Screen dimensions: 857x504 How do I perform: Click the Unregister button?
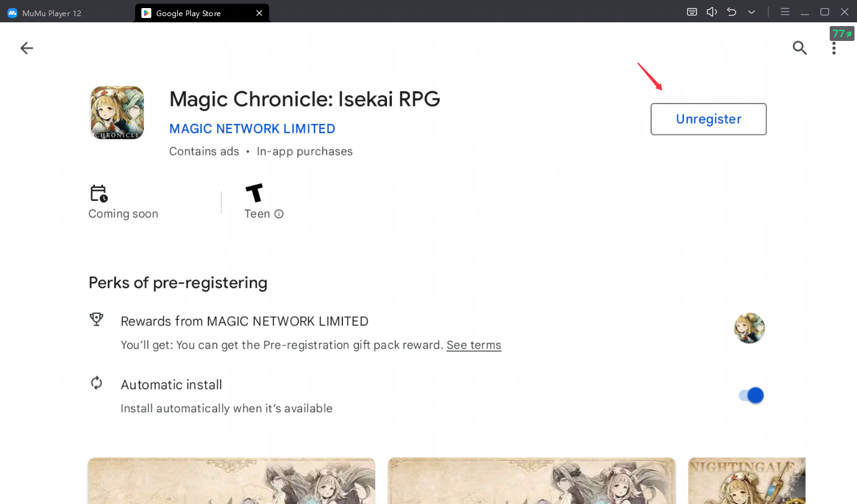708,119
